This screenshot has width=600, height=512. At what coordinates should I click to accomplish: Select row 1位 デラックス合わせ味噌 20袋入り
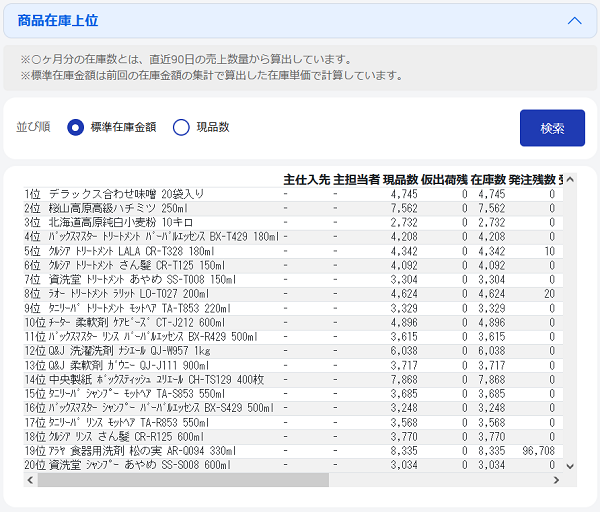click(x=293, y=194)
